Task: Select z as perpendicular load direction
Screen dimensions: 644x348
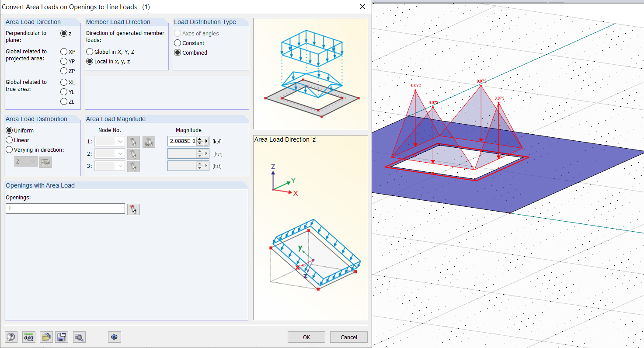Action: coord(63,33)
